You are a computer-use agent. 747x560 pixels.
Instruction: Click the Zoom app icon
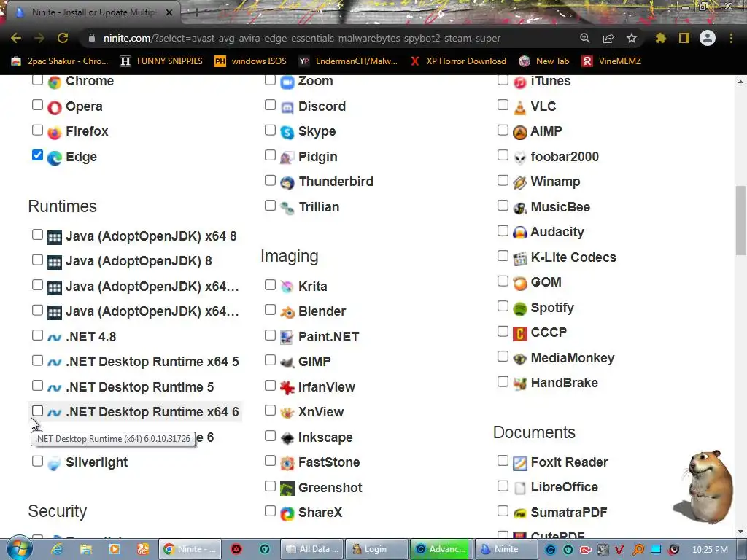[x=287, y=82]
